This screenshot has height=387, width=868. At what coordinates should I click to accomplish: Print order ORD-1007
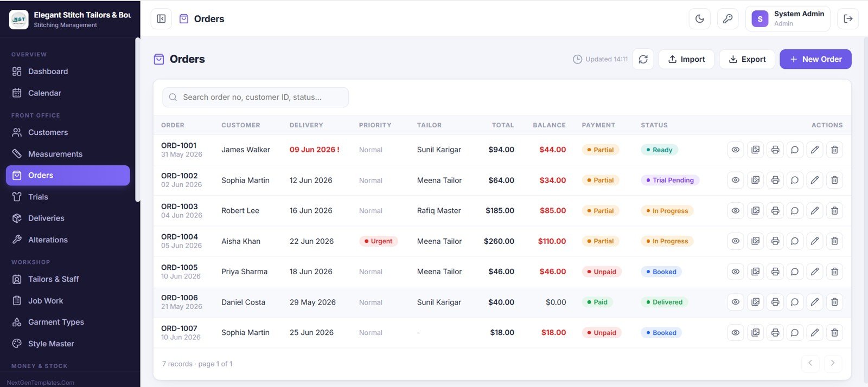775,332
